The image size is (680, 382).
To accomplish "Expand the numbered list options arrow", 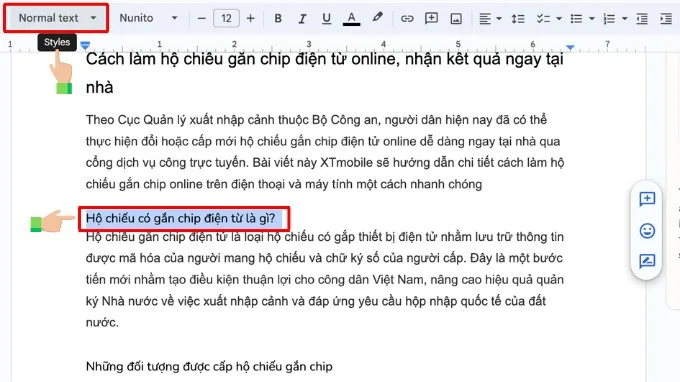I will [x=624, y=18].
